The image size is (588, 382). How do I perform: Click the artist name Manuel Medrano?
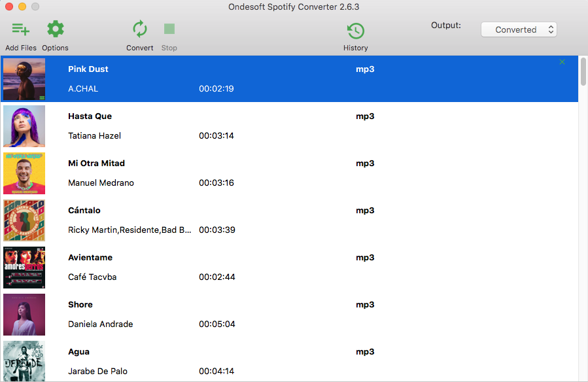pos(101,183)
